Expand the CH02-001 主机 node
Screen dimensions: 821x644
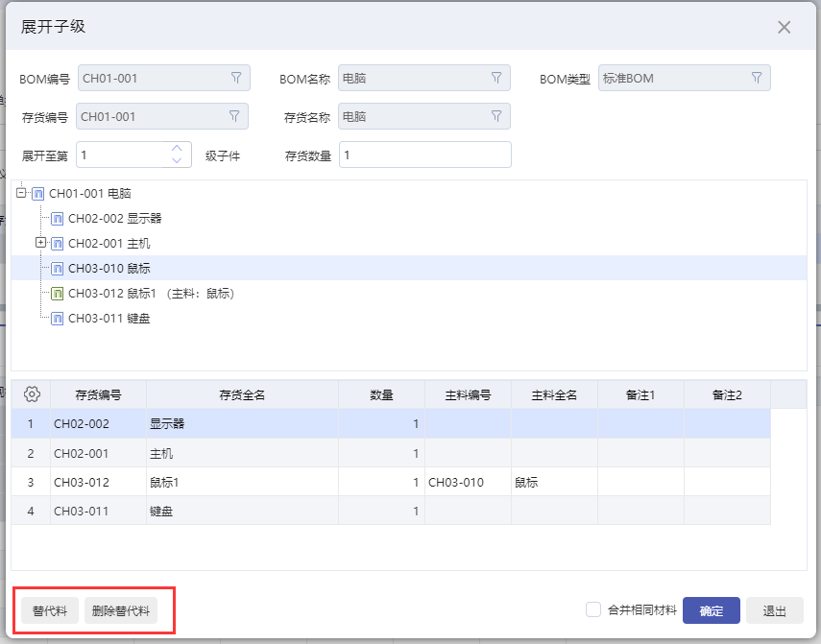[40, 243]
